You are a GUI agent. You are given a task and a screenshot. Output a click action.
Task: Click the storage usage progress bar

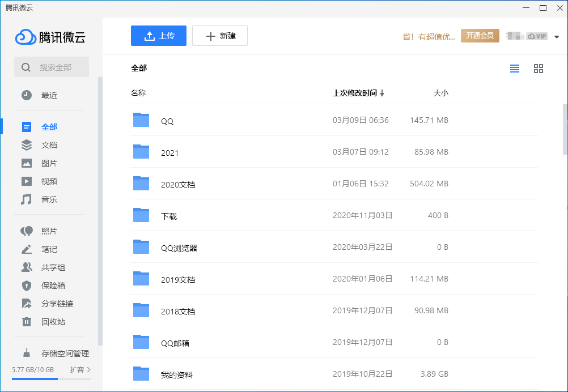(50, 378)
